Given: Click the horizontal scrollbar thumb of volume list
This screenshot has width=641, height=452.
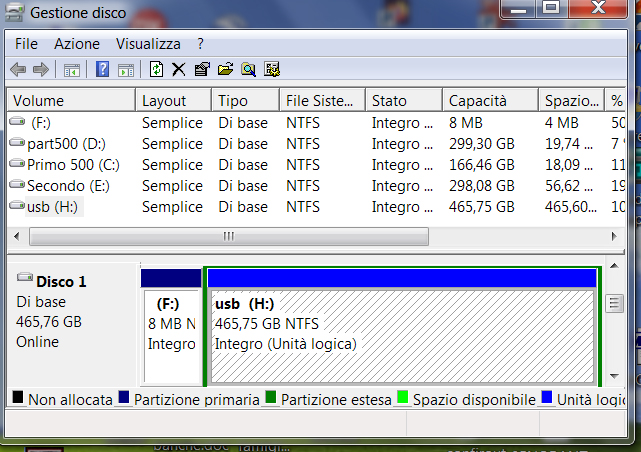Looking at the screenshot, I should pyautogui.click(x=229, y=236).
